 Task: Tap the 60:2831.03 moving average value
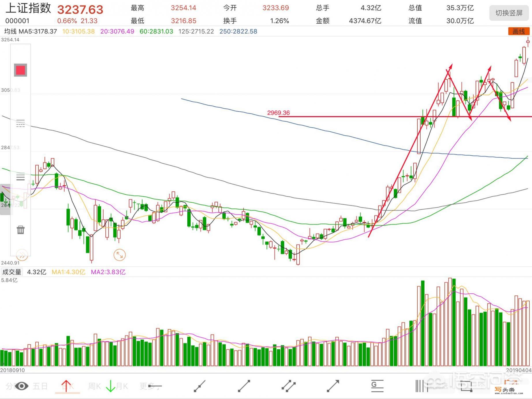pyautogui.click(x=156, y=31)
